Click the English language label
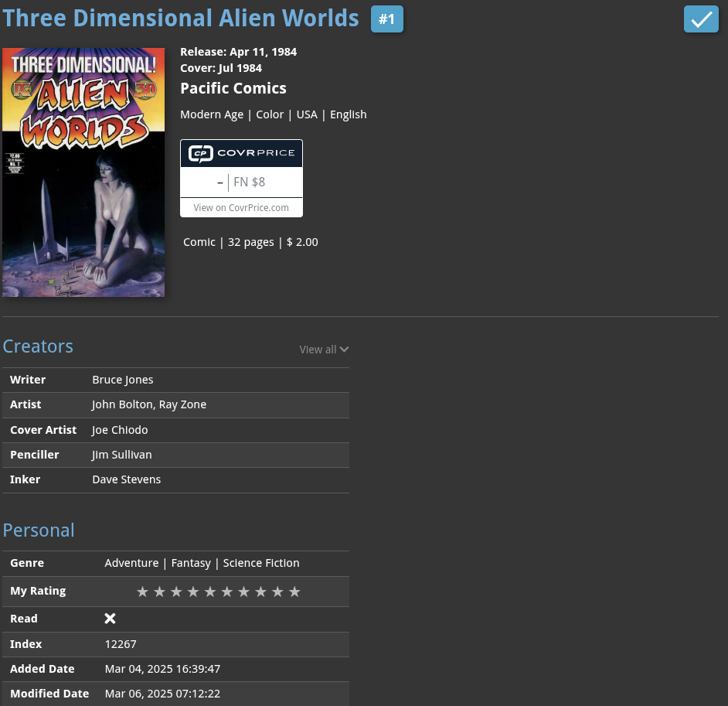The height and width of the screenshot is (706, 728). tap(349, 114)
